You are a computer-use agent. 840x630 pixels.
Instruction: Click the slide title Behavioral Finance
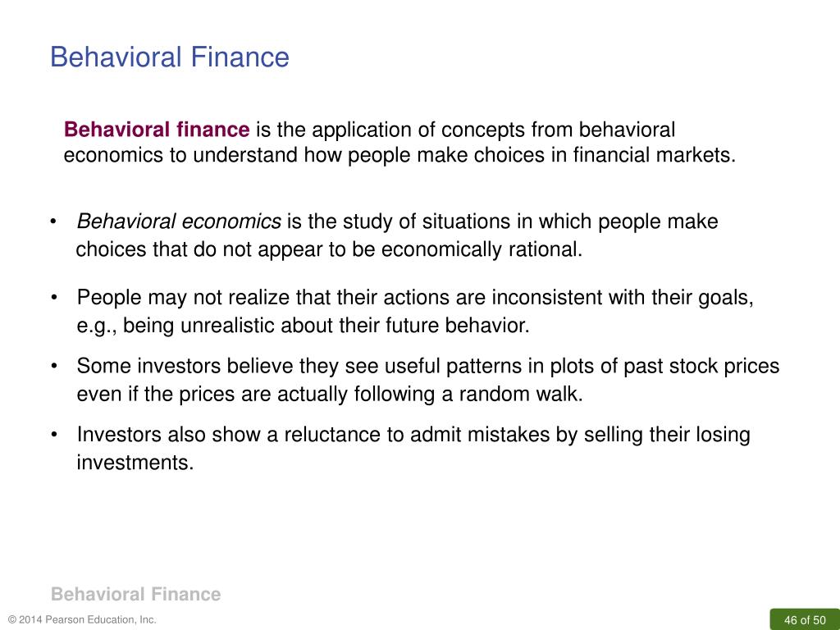(x=169, y=57)
